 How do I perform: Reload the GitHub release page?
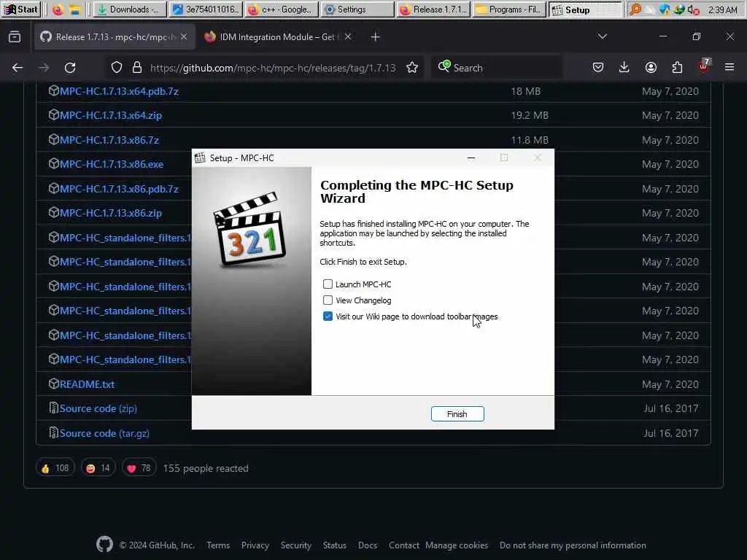[70, 68]
